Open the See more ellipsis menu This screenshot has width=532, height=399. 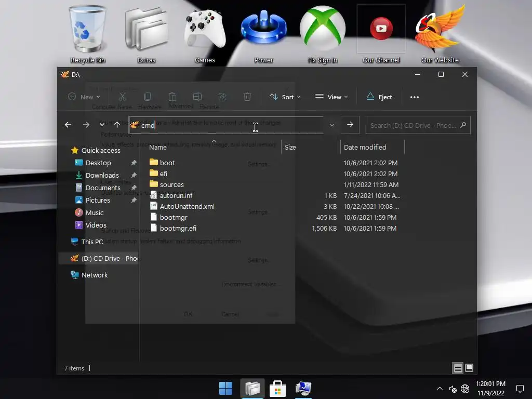[414, 97]
